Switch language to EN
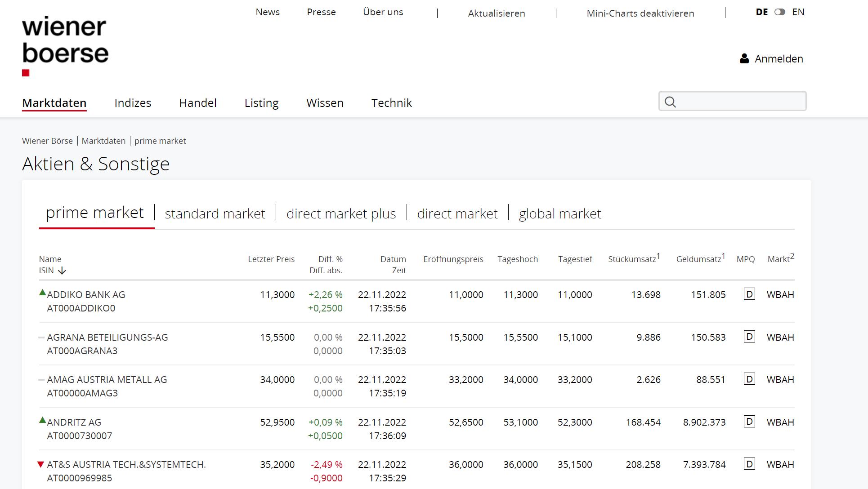 click(x=798, y=12)
